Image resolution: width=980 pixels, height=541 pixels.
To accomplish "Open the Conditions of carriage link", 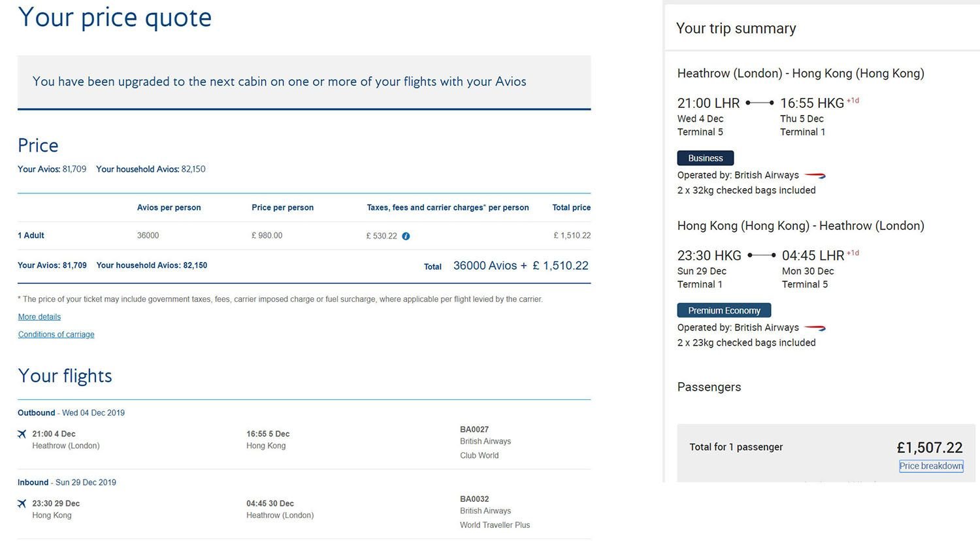I will [56, 335].
